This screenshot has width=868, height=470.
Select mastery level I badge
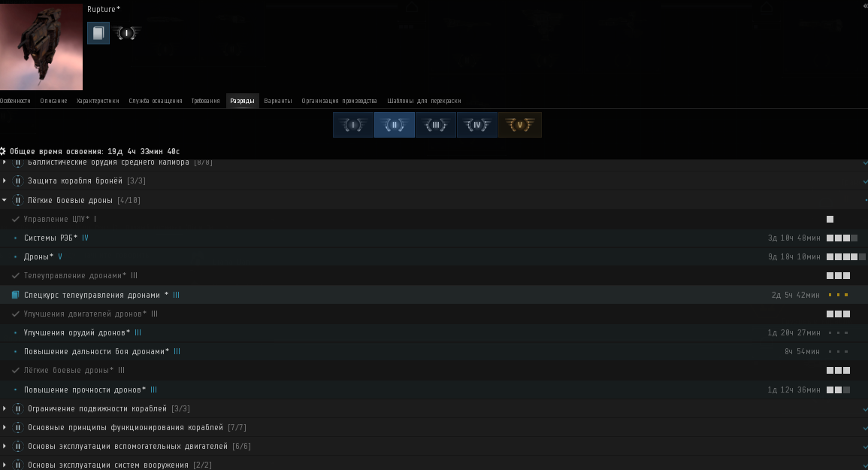coord(352,125)
